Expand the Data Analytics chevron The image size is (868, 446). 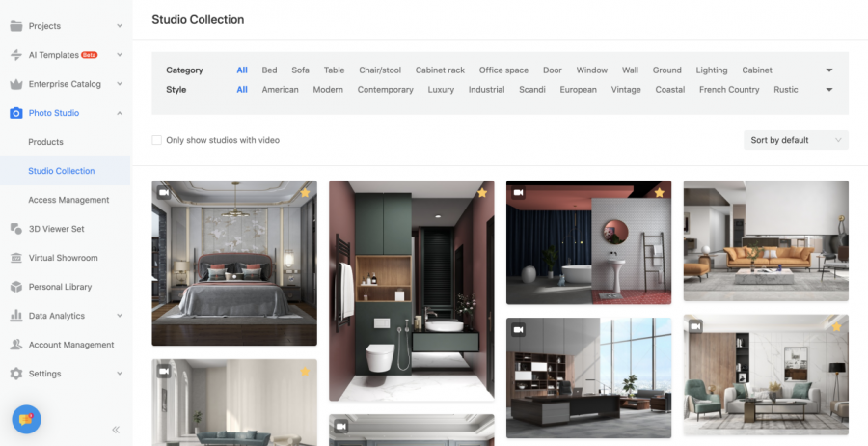tap(120, 316)
